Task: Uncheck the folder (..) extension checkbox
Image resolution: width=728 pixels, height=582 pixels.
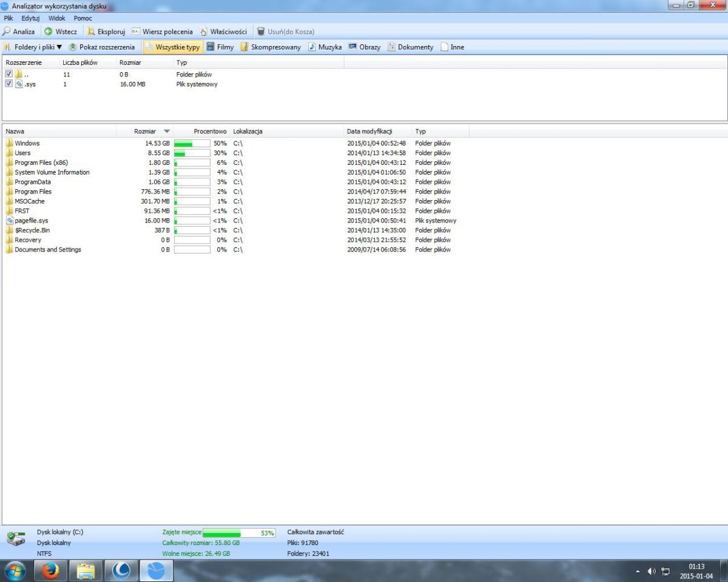Action: click(x=8, y=74)
